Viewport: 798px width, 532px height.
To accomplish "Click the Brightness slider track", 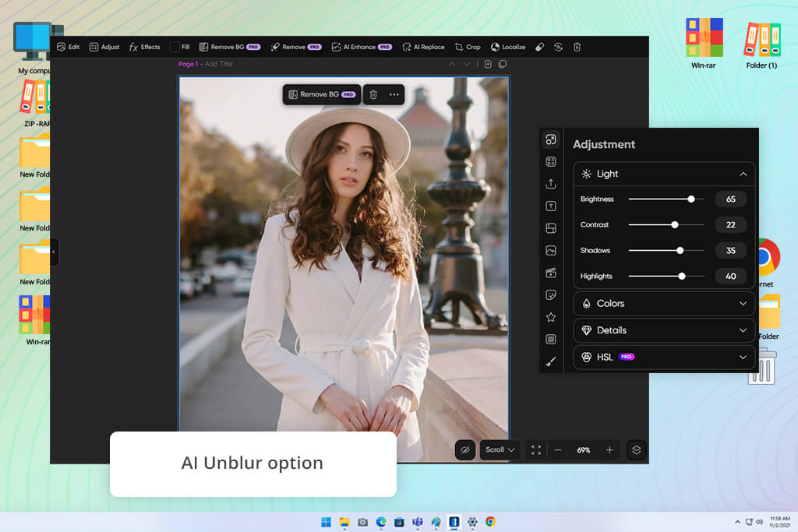I will click(x=666, y=199).
